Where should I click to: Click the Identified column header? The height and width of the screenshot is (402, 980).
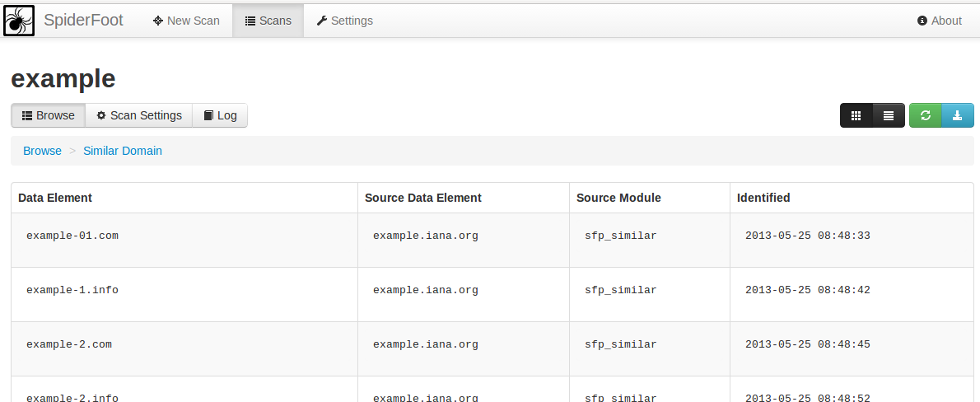763,198
